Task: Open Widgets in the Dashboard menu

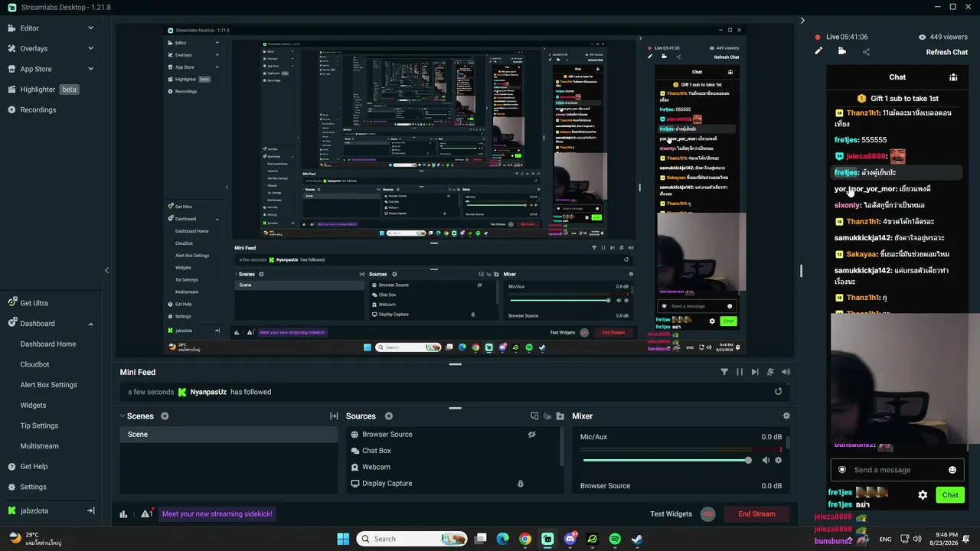Action: [33, 406]
